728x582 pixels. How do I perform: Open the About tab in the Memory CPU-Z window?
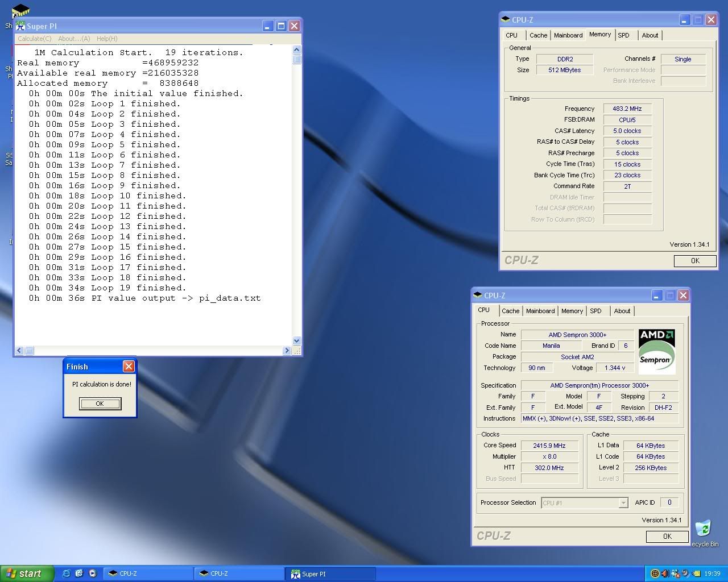pos(650,35)
